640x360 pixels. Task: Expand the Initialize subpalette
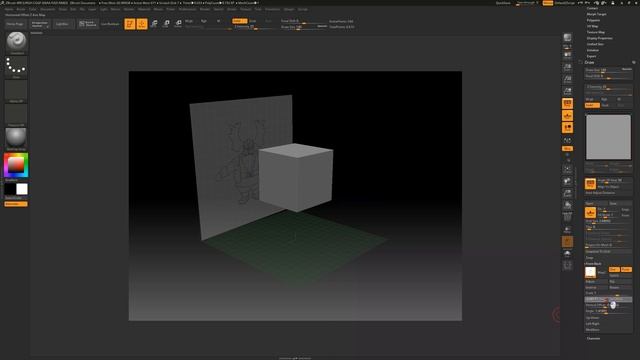point(592,50)
